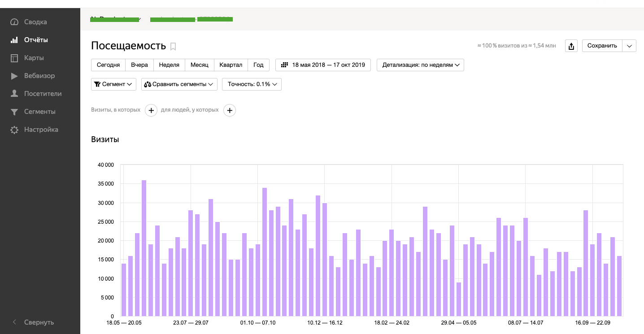The width and height of the screenshot is (644, 334).
Task: Click the Сводка gauge icon in sidebar
Action: [x=14, y=22]
